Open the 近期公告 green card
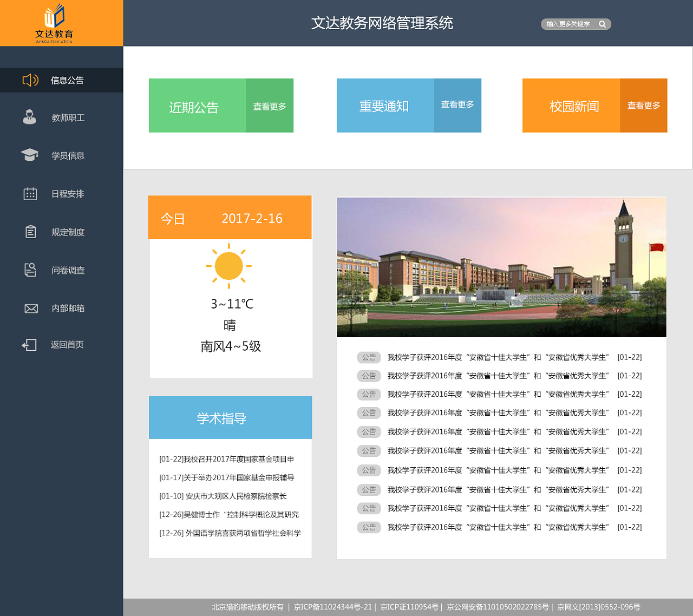The height and width of the screenshot is (616, 693). [198, 106]
